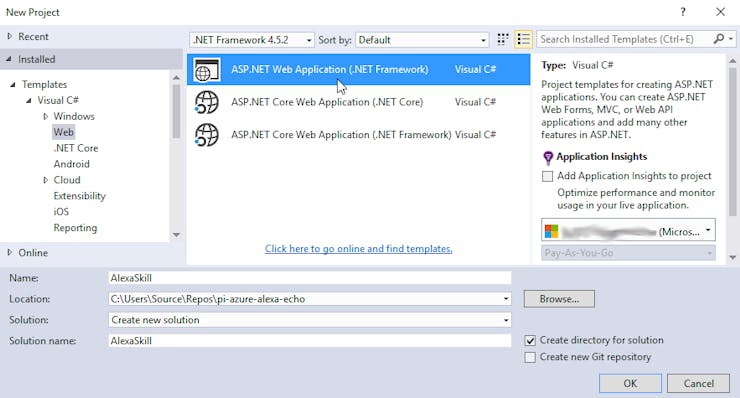The width and height of the screenshot is (740, 398).
Task: Select ASP.NET Core Web Application (.NET Framework)
Action: (x=359, y=135)
